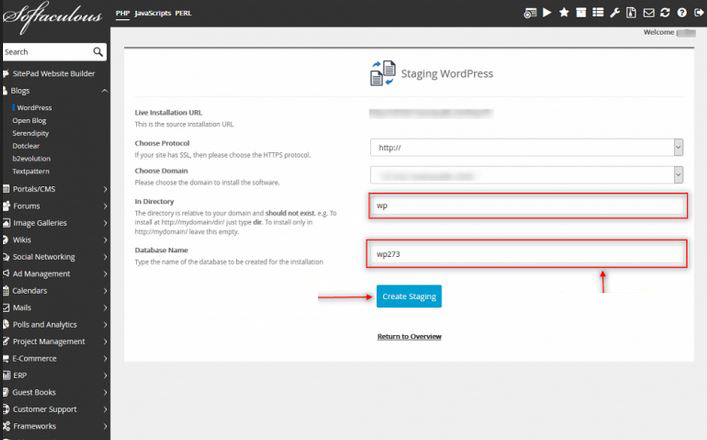Click the ERP category icon
Image resolution: width=707 pixels, height=440 pixels.
(x=6, y=375)
